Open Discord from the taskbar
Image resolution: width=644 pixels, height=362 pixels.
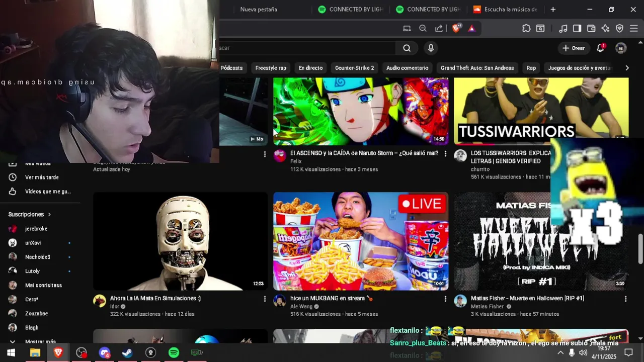tap(104, 352)
